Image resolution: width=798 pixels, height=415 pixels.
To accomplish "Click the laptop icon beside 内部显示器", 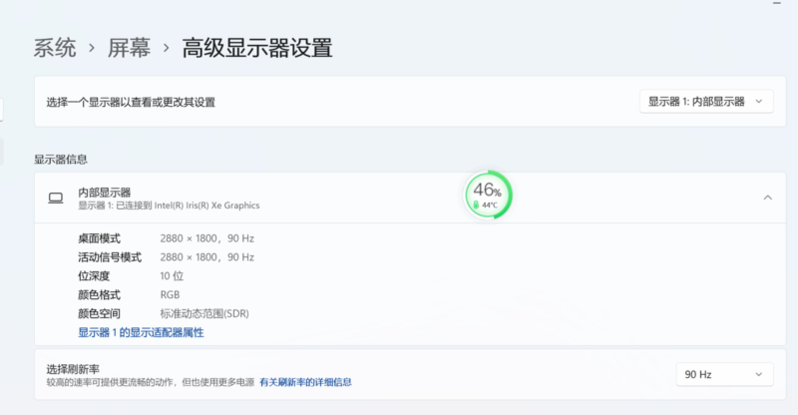I will click(56, 198).
